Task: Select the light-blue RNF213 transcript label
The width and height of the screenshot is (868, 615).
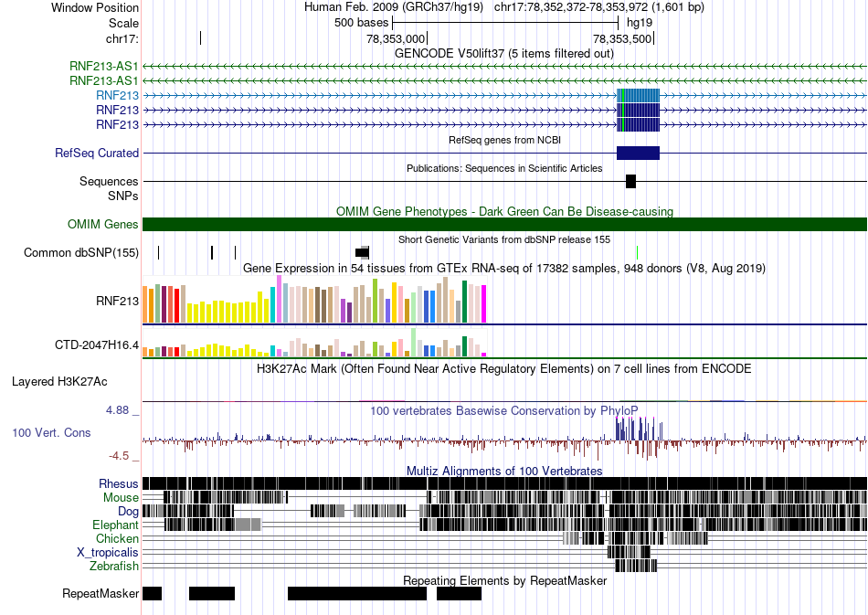Action: (x=117, y=95)
